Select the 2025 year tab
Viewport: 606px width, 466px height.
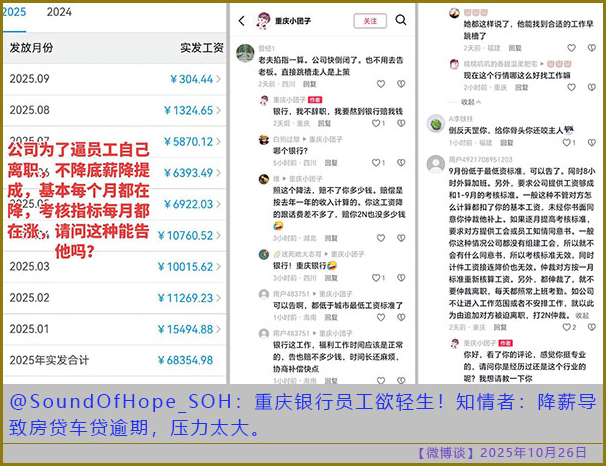pos(15,12)
